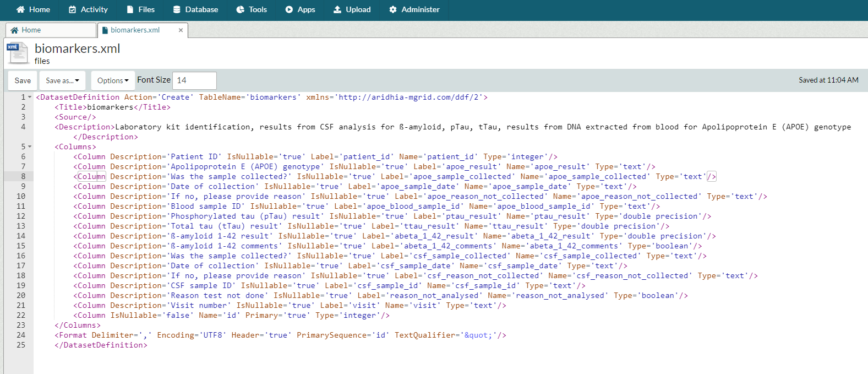Collapse the Columns fold arrow on line 5
868x374 pixels.
pyautogui.click(x=30, y=147)
